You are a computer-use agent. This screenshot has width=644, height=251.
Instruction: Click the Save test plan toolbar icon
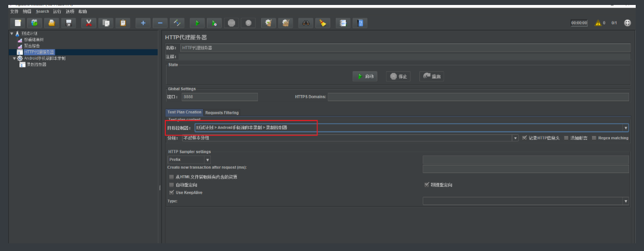click(69, 23)
